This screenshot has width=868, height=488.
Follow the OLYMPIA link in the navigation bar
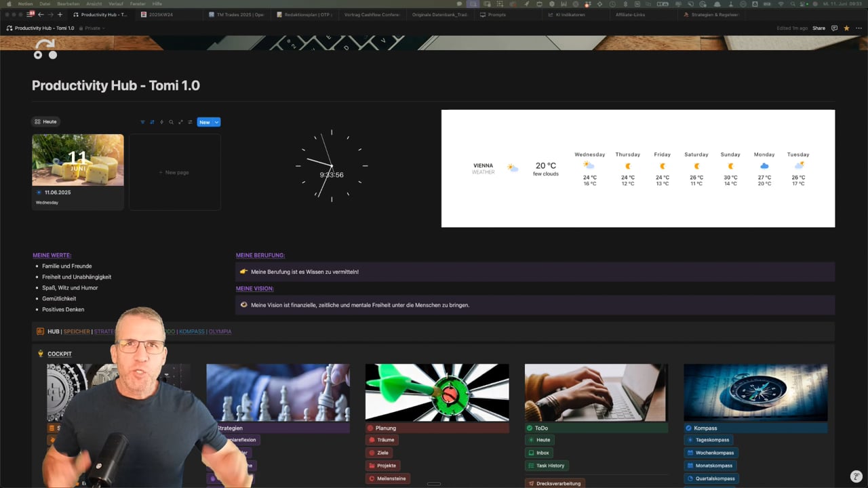coord(220,331)
